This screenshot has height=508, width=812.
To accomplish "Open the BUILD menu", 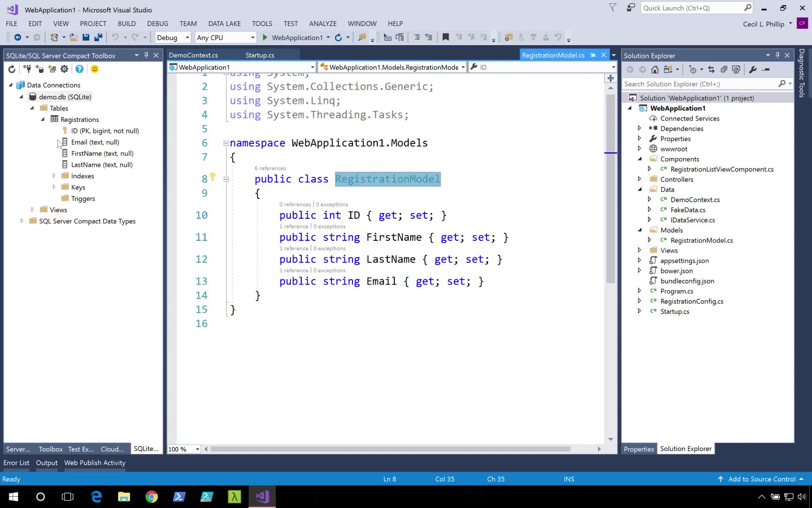I will (126, 24).
